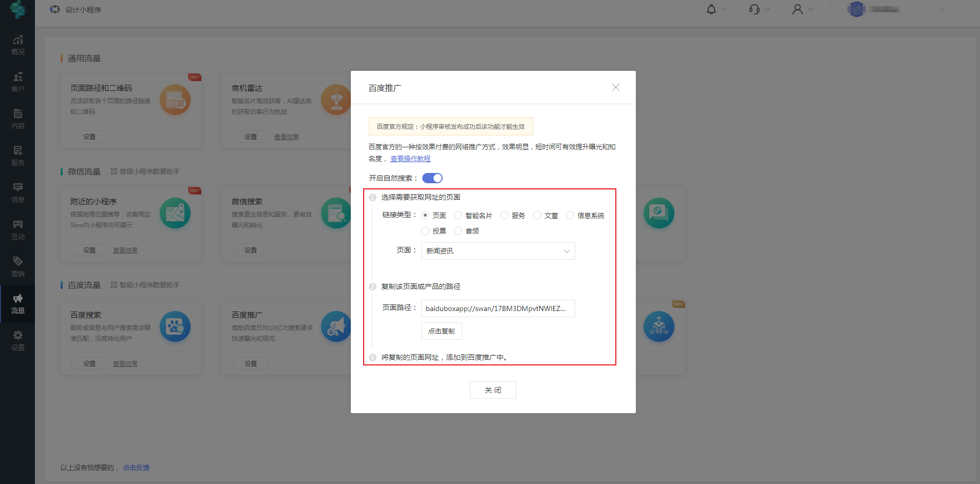Open the notification bell icon

pos(711,9)
